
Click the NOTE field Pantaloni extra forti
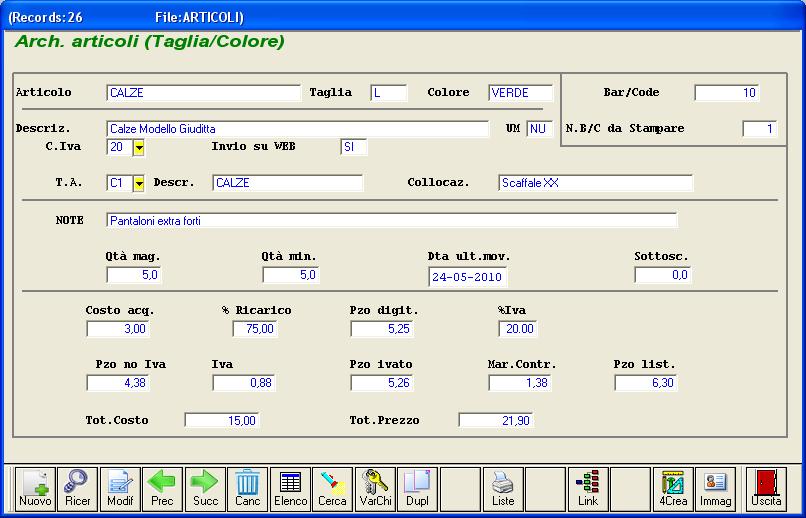(392, 221)
